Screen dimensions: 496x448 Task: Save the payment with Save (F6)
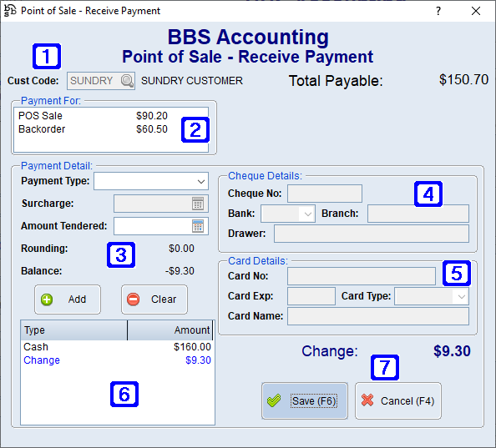tap(305, 401)
